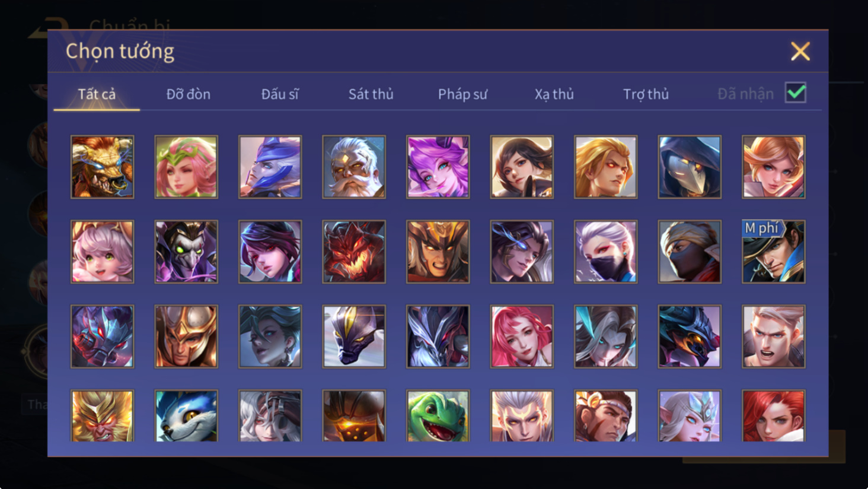Screen dimensions: 868x489
Task: Select the blue raccoon hero portrait
Action: 186,415
